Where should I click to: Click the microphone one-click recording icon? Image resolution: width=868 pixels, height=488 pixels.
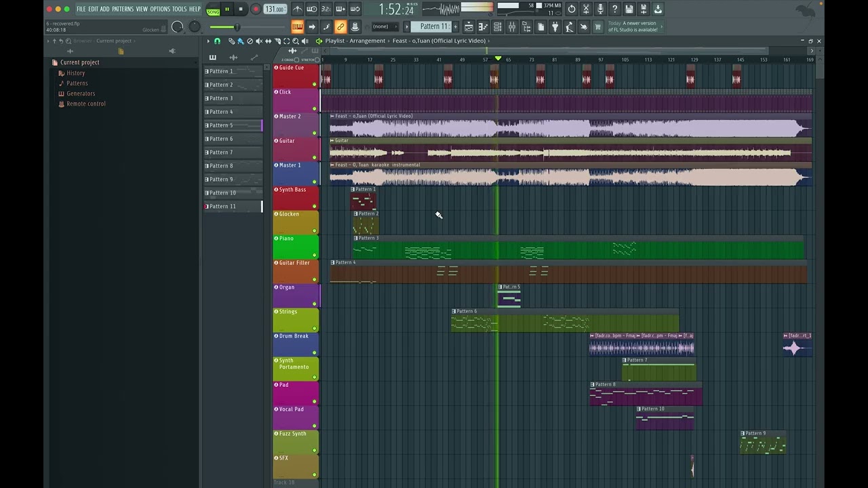point(600,9)
